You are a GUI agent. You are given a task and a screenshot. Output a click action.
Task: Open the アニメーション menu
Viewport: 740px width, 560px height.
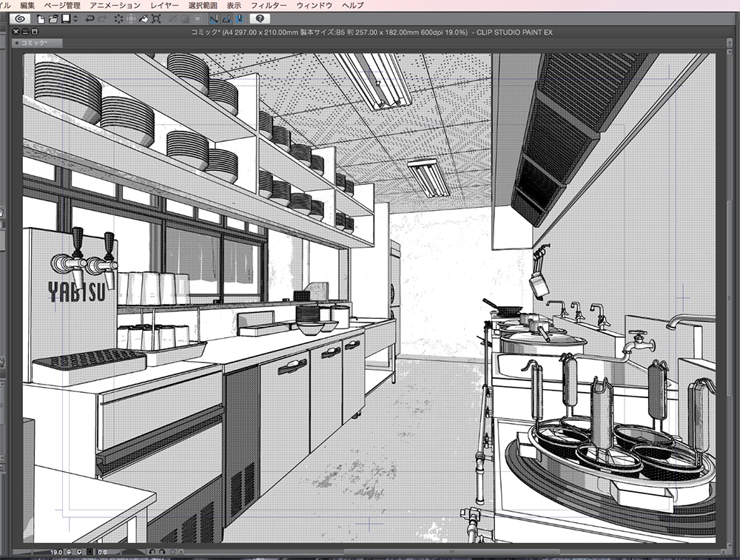115,5
